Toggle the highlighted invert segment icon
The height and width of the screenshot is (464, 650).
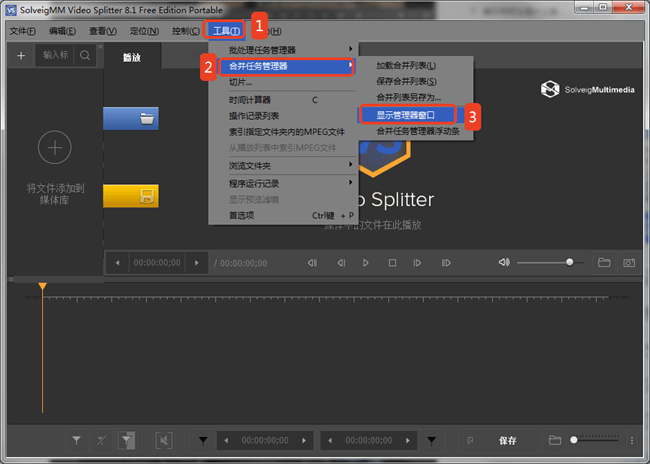pyautogui.click(x=126, y=440)
